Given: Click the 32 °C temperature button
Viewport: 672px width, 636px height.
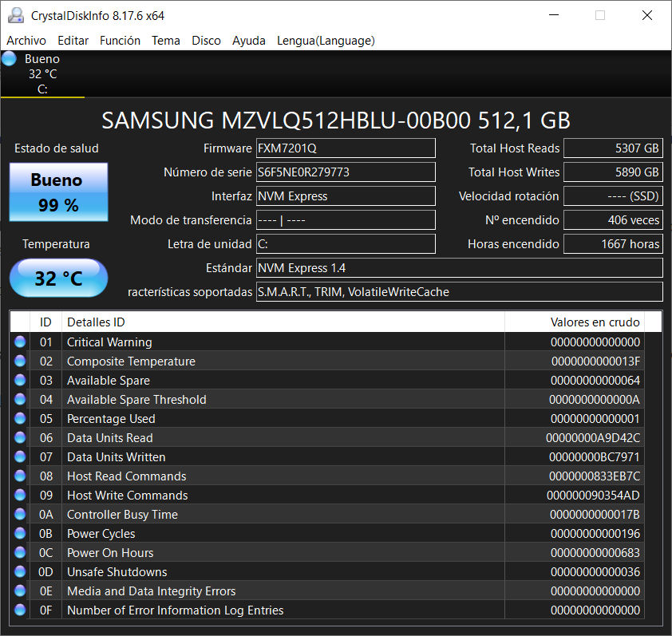Looking at the screenshot, I should pos(58,278).
